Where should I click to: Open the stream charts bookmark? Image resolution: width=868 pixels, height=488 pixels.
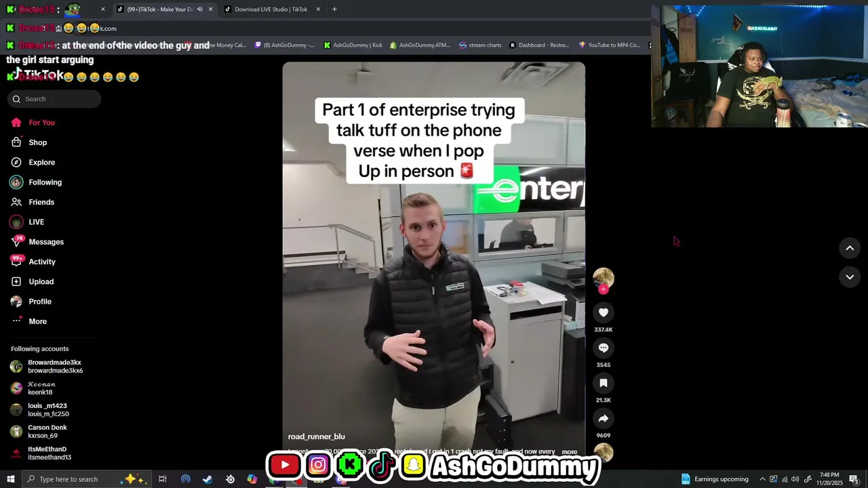pyautogui.click(x=480, y=45)
